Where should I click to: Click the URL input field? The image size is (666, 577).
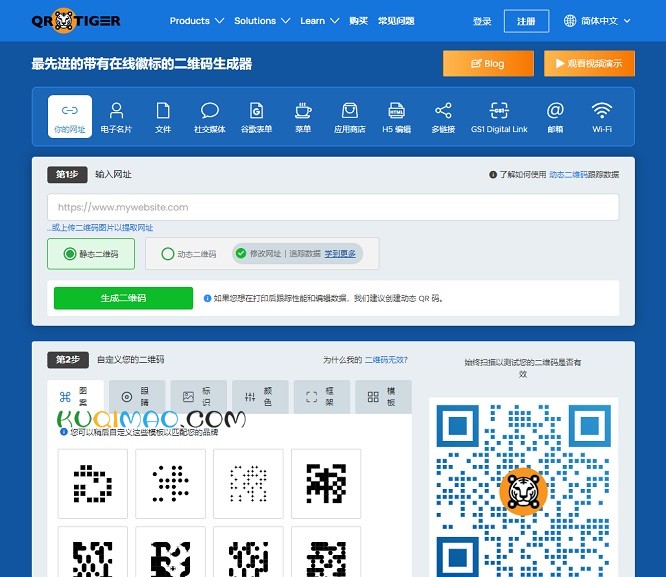333,207
